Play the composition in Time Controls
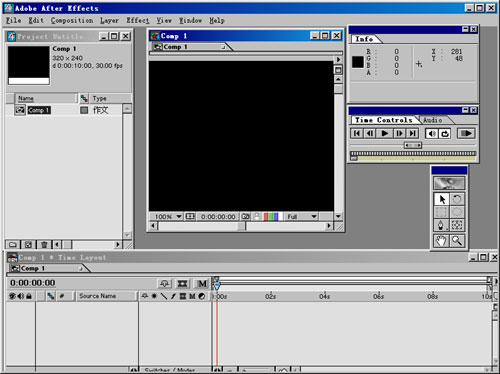Viewport: 500px width, 374px height. pos(384,134)
